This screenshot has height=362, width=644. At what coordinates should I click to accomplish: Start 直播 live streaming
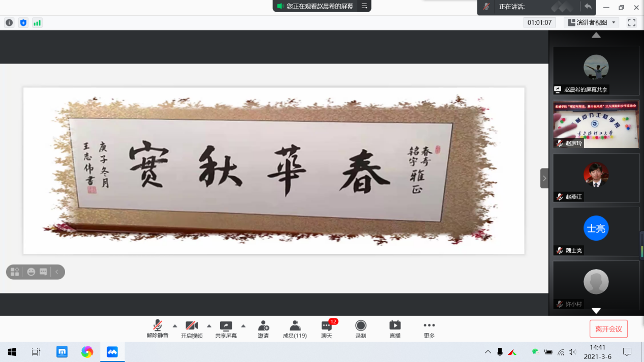coord(395,328)
